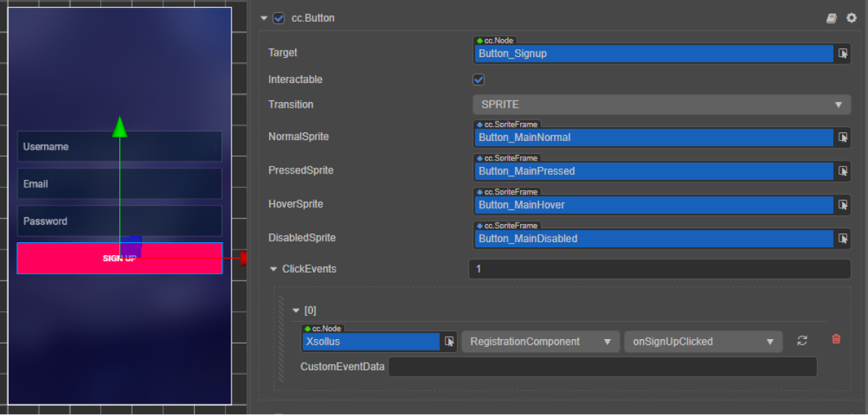The height and width of the screenshot is (415, 868).
Task: Click the node picker icon beside Xsollus
Action: 449,341
